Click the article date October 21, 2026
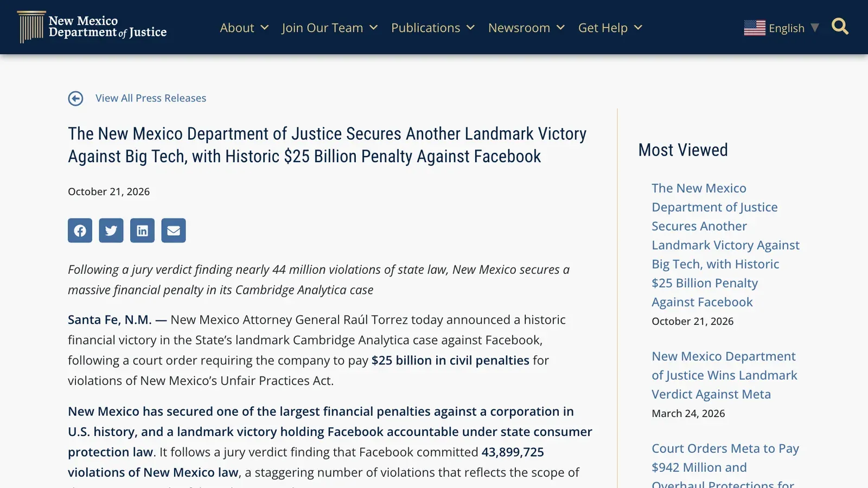868x488 pixels. click(x=108, y=191)
